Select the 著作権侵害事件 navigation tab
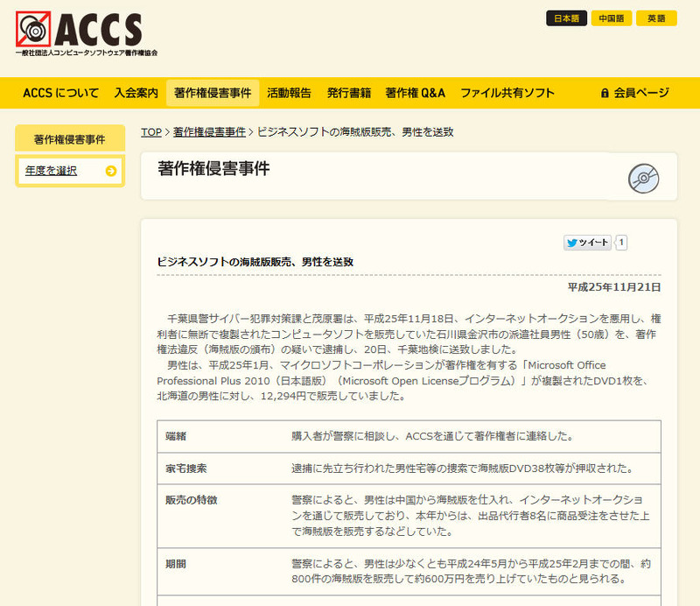Screen dimensions: 700x606 click(213, 93)
